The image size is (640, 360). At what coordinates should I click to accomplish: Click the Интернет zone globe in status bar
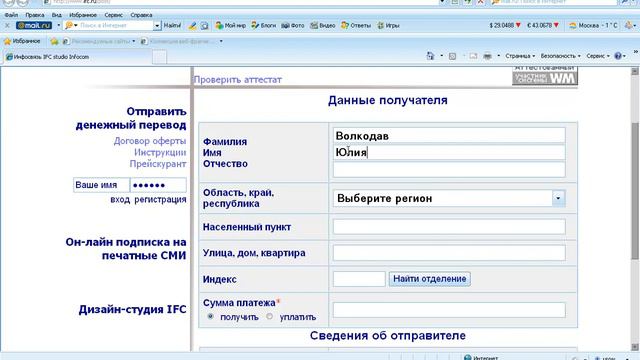pos(468,358)
